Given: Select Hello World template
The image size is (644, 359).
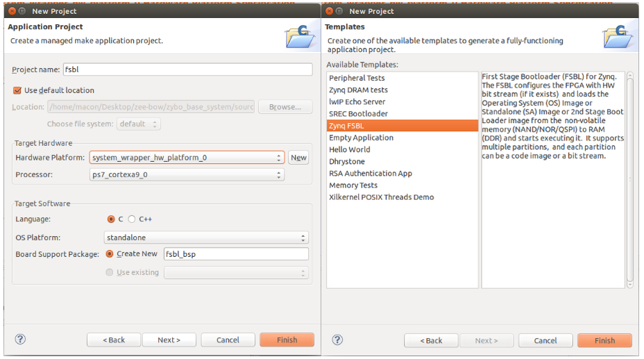Looking at the screenshot, I should click(x=402, y=149).
